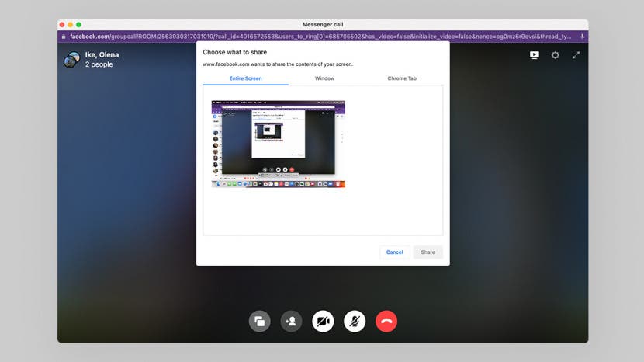Image resolution: width=644 pixels, height=362 pixels.
Task: Select the Entire Screen tab
Action: [246, 78]
